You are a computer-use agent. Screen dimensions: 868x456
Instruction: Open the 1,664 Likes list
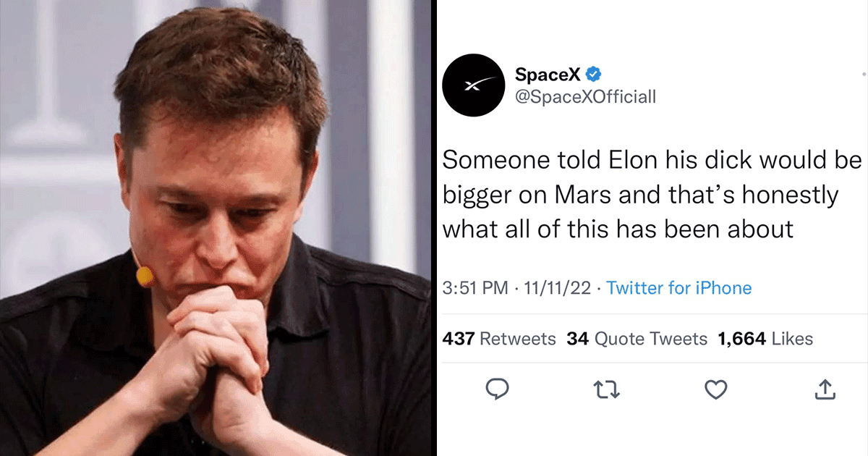pyautogui.click(x=765, y=338)
